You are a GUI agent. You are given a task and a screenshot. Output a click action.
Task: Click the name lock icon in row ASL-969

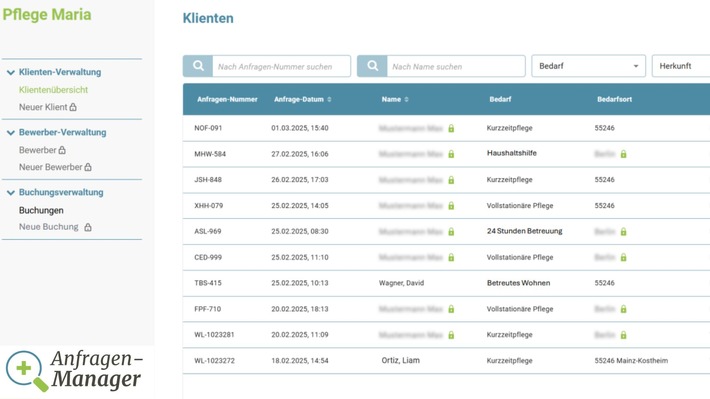click(451, 232)
